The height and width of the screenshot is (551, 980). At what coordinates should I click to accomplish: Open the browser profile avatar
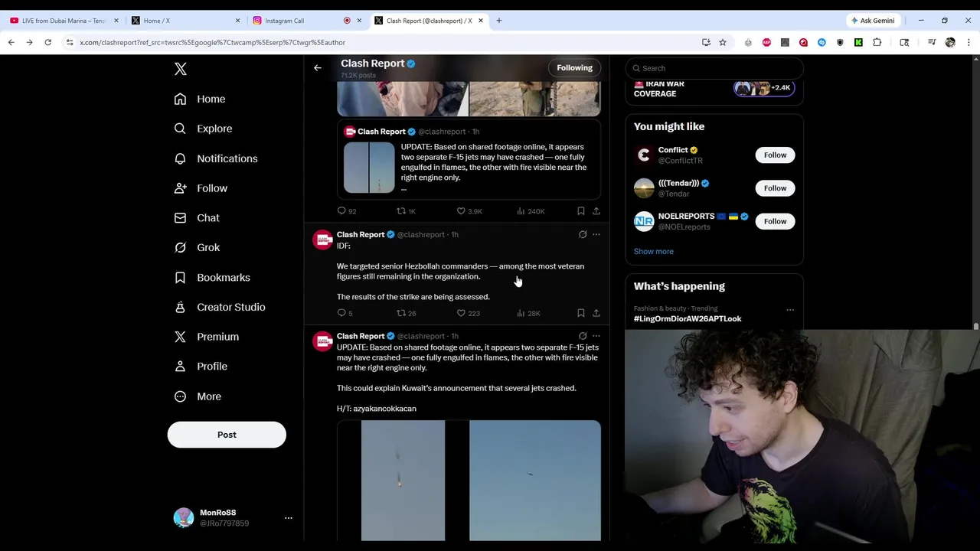pos(950,43)
